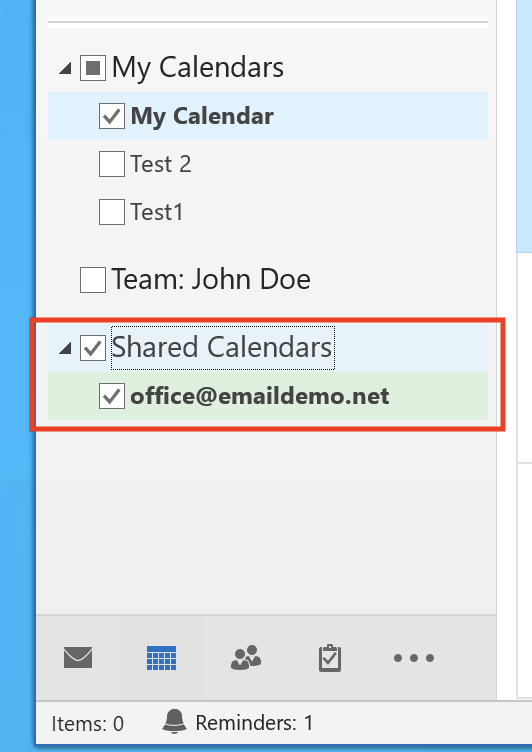The image size is (532, 752).
Task: Open the Tasks clipboard icon
Action: (330, 658)
